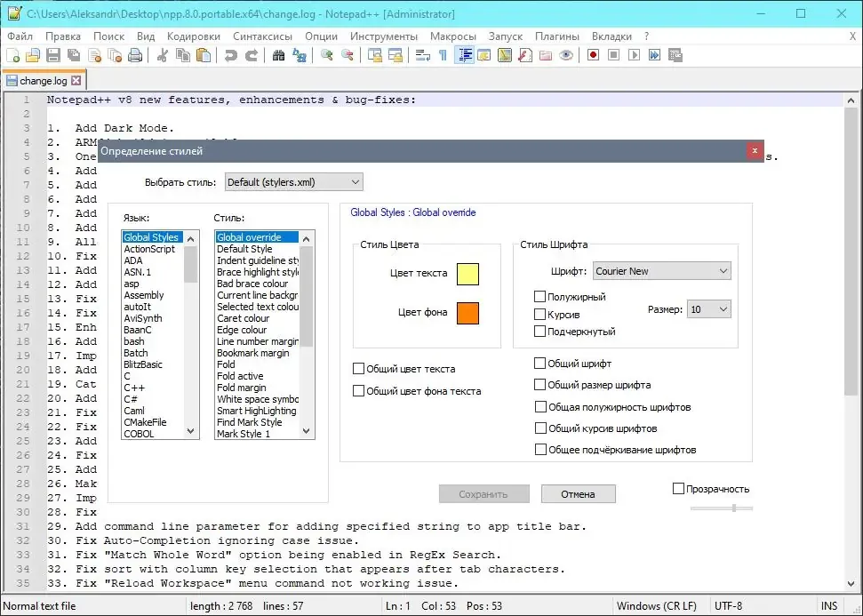Toggle Show All Characters pilcrow icon
The width and height of the screenshot is (863, 616).
[443, 55]
